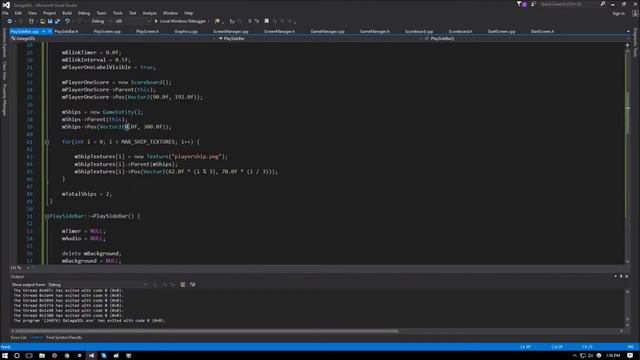Open the Debug menu
The height and width of the screenshot is (360, 640).
[x=84, y=13]
